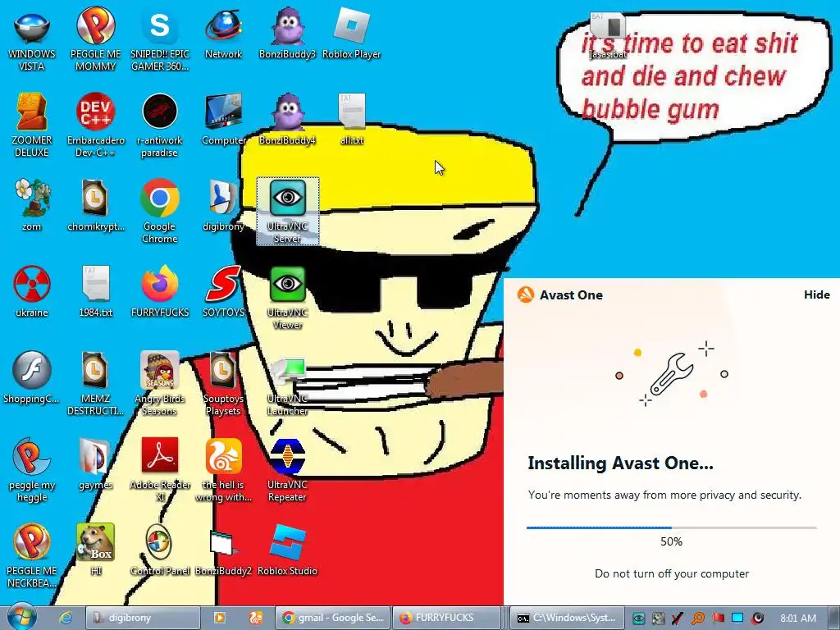Launch Roblox Studio

(x=287, y=550)
